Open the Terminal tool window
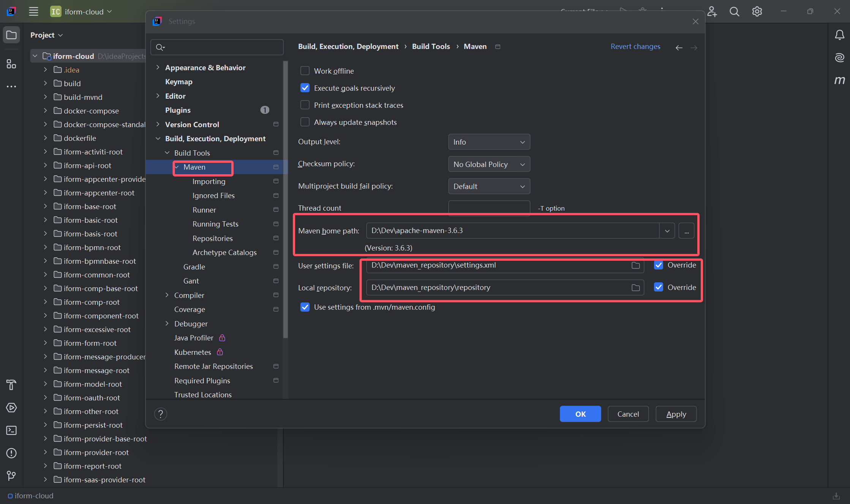 click(x=11, y=430)
